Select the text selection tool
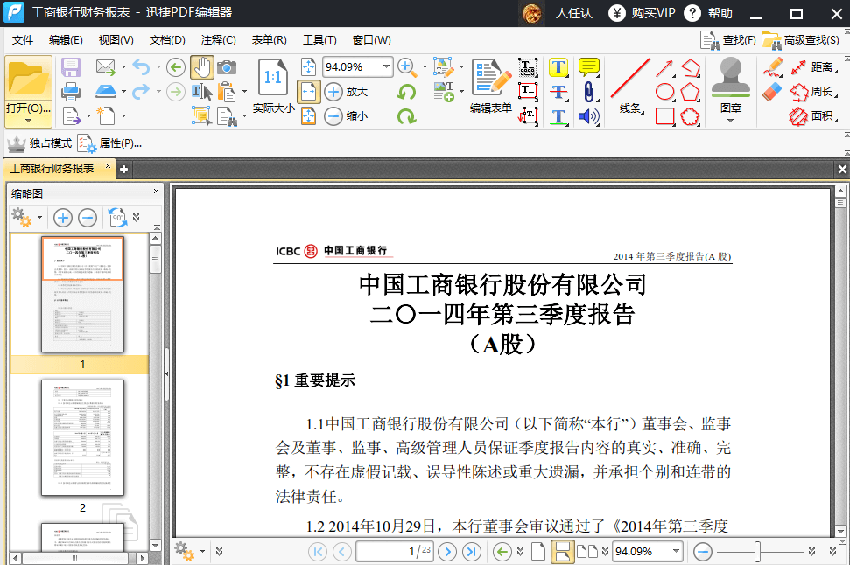This screenshot has width=850, height=565. point(202,92)
